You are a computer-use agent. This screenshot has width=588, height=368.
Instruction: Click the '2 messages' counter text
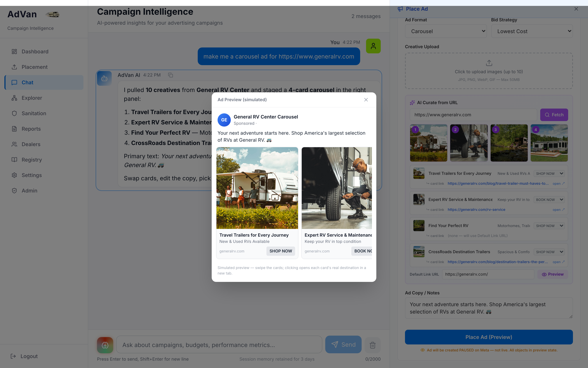pyautogui.click(x=366, y=16)
